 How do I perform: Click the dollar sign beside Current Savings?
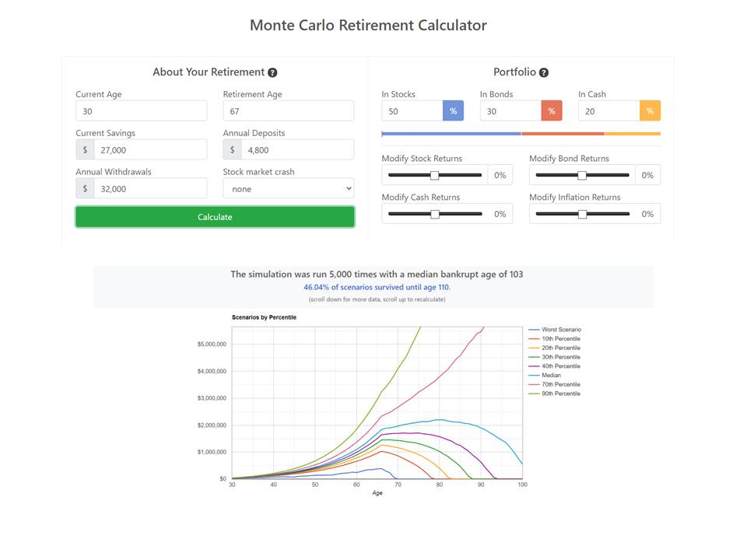[85, 150]
